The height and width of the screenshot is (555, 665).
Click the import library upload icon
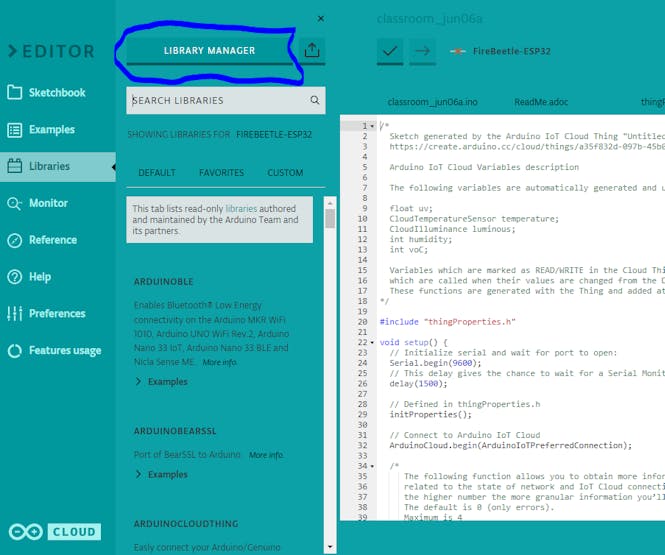click(x=312, y=50)
